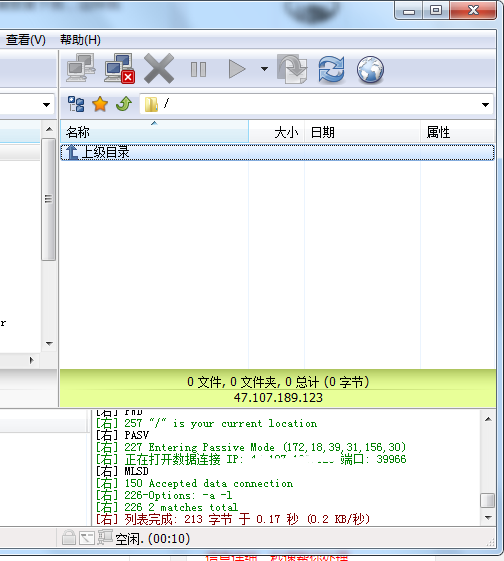Click the transfer files document icon
Viewport: 504px width, 561px height.
tap(292, 69)
